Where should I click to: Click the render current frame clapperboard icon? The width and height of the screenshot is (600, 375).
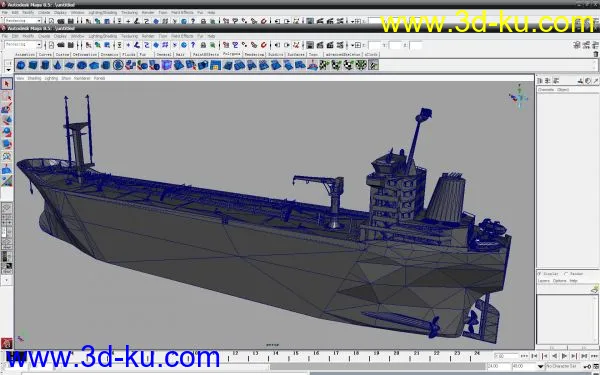(x=320, y=45)
